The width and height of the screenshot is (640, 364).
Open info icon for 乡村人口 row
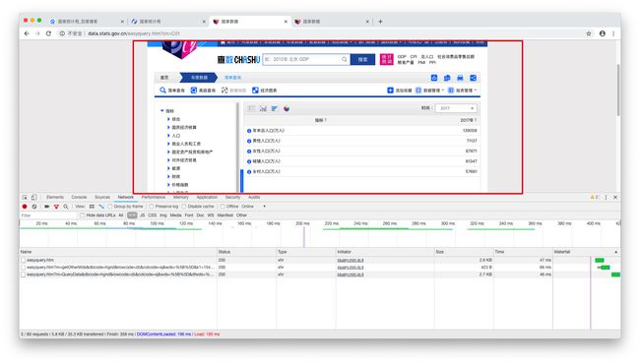click(249, 172)
